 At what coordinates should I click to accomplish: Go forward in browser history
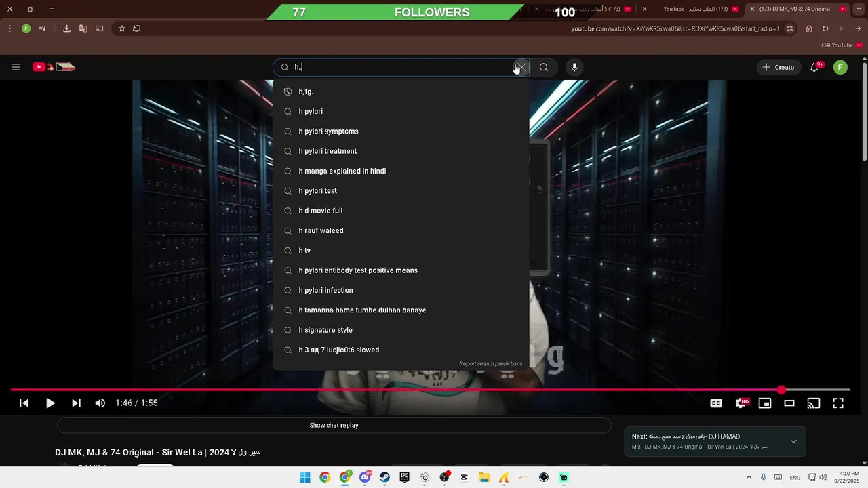[842, 28]
